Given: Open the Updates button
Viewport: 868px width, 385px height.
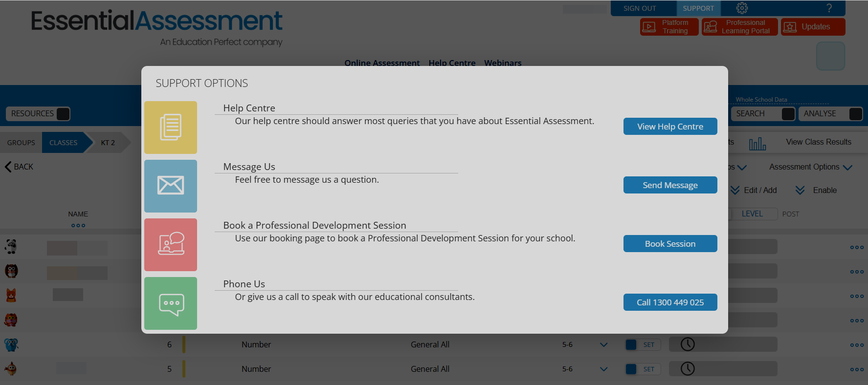Looking at the screenshot, I should tap(813, 27).
